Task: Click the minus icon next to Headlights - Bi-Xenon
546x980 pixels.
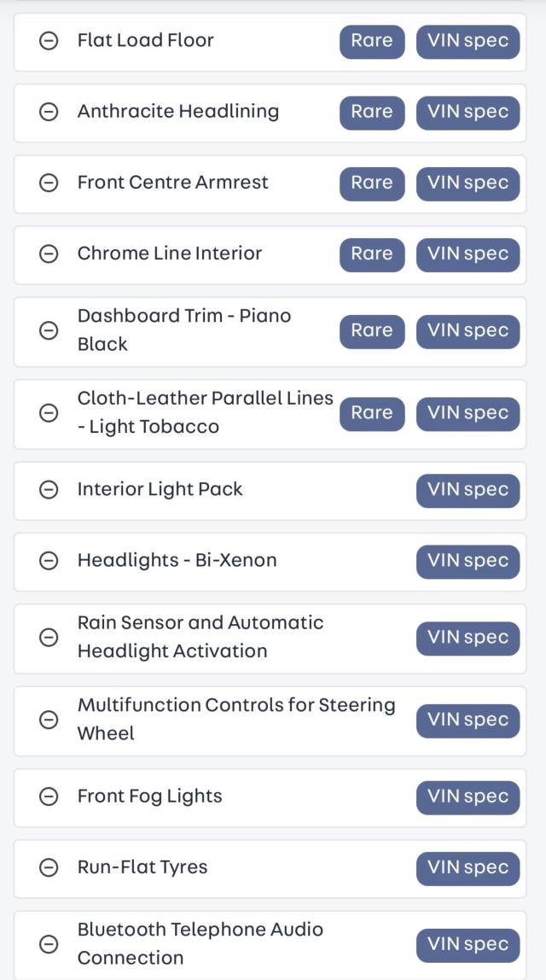Action: 49,561
